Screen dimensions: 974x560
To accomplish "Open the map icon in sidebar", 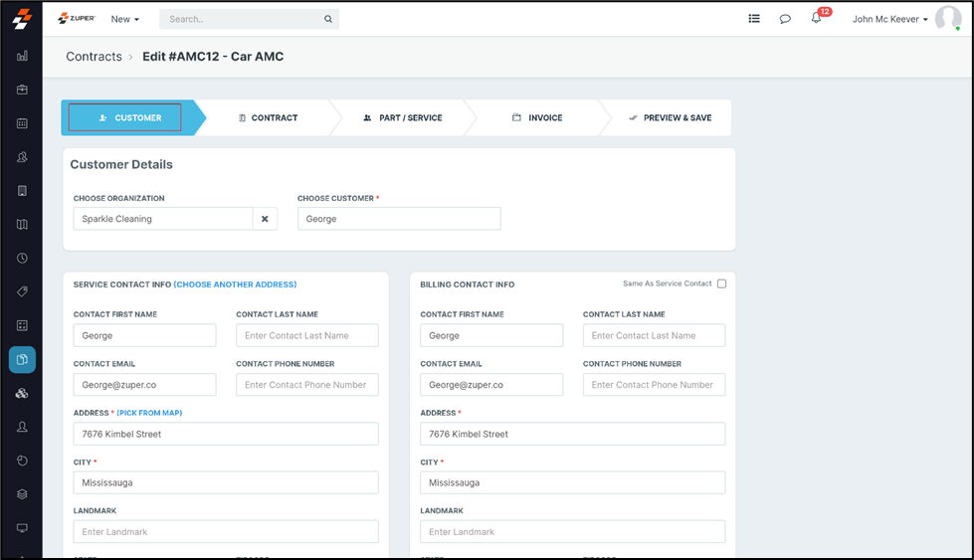I will tap(22, 225).
